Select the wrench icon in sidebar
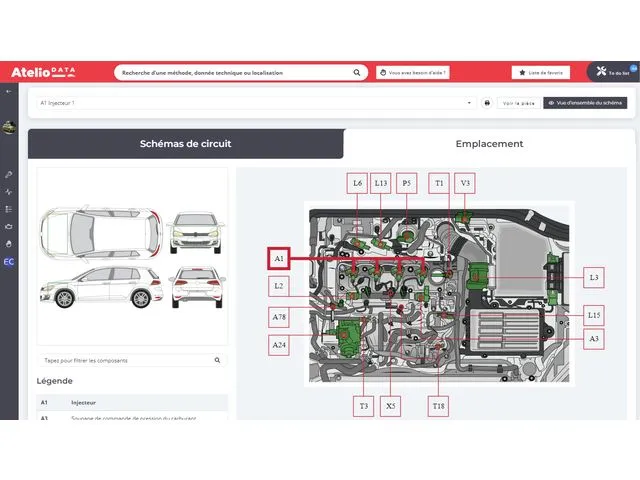The image size is (640, 480). coord(9,174)
